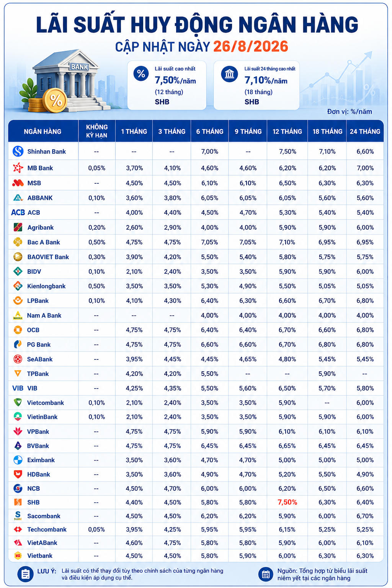The height and width of the screenshot is (588, 392).
Task: Click the clipboard icon beside LƯU Ý
Action: (x=26, y=574)
